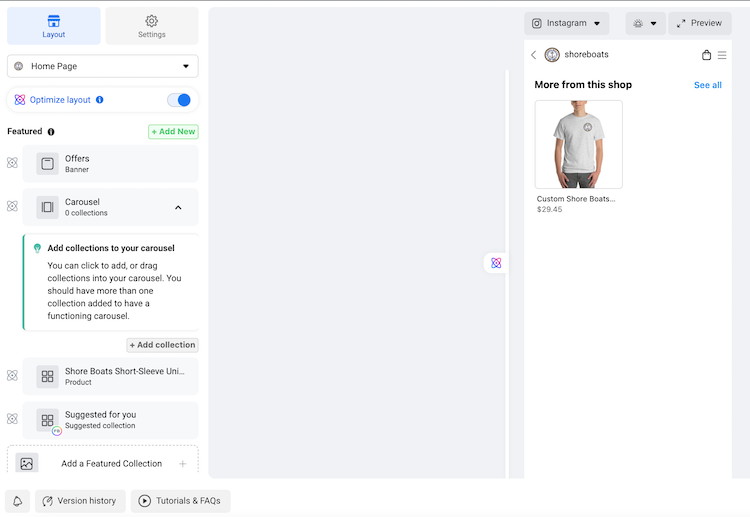The height and width of the screenshot is (517, 750).
Task: Click the $29.45 price text
Action: click(x=549, y=209)
